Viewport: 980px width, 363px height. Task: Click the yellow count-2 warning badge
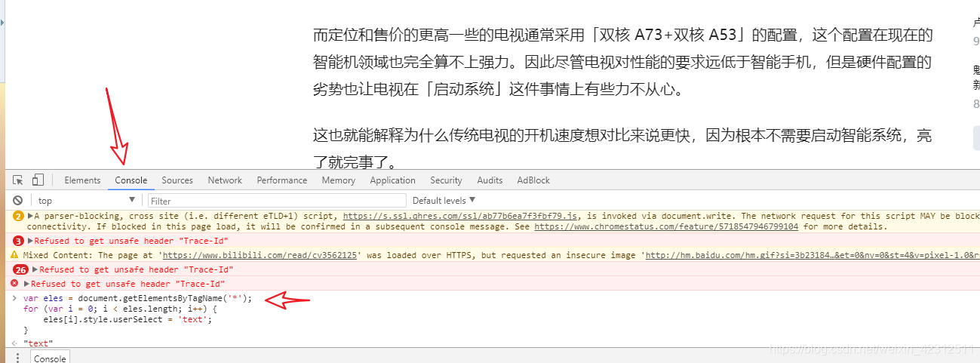point(18,216)
